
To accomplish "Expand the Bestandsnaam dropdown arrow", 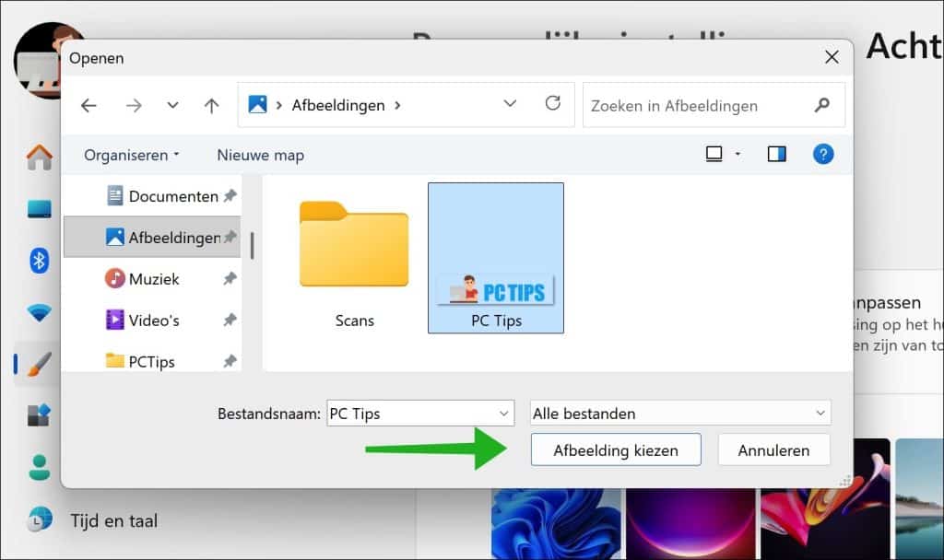I will (x=502, y=413).
